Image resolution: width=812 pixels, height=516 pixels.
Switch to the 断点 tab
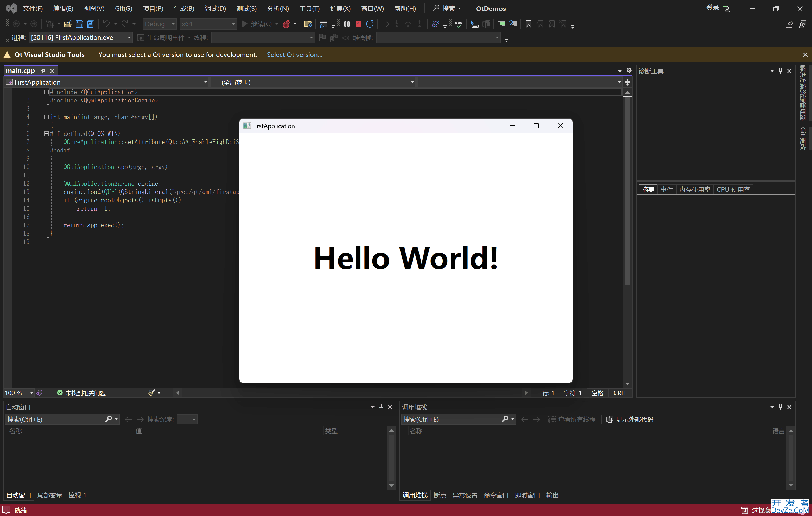(440, 495)
